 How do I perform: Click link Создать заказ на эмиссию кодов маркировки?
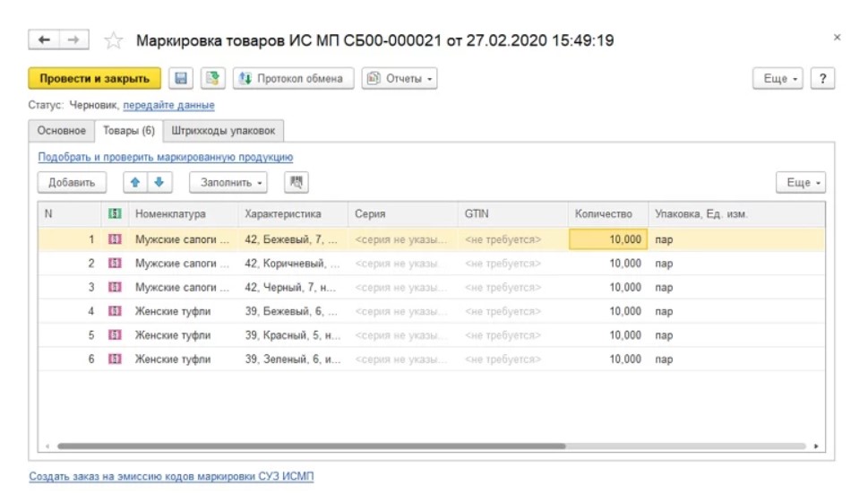click(x=171, y=477)
